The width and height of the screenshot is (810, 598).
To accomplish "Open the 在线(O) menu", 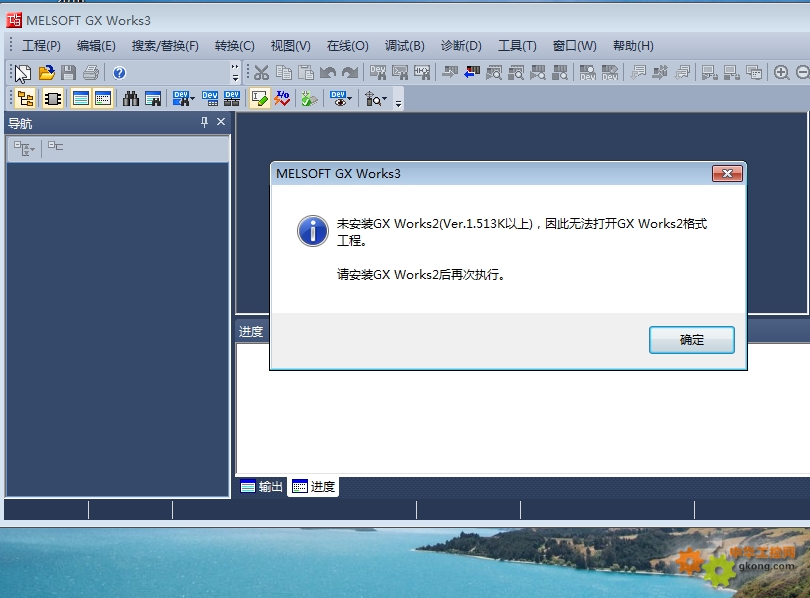I will click(348, 46).
